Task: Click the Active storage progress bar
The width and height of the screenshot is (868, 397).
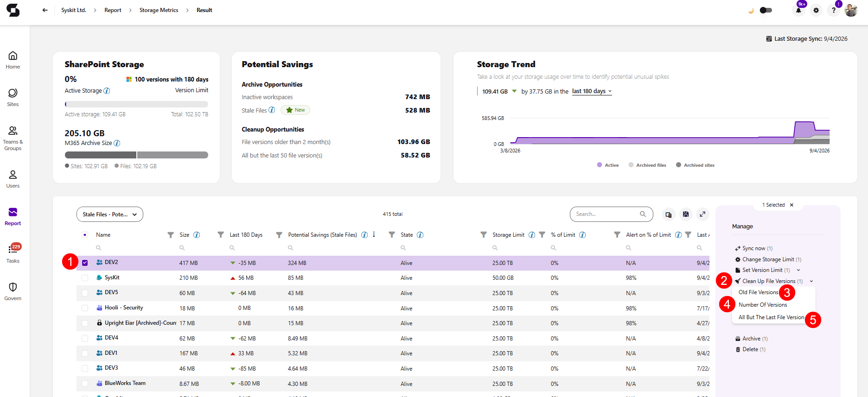Action: point(136,104)
